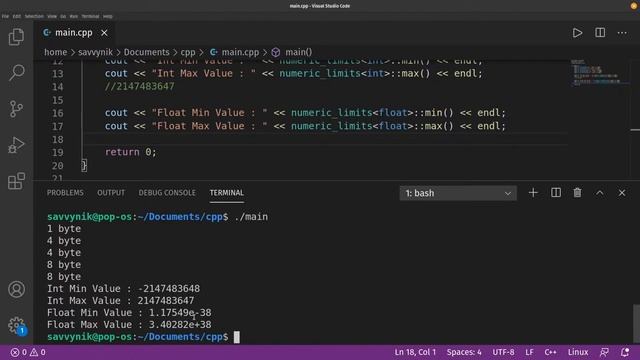This screenshot has width=640, height=360.
Task: Click the main.cpp file icon in breadcrumb
Action: coord(213,52)
